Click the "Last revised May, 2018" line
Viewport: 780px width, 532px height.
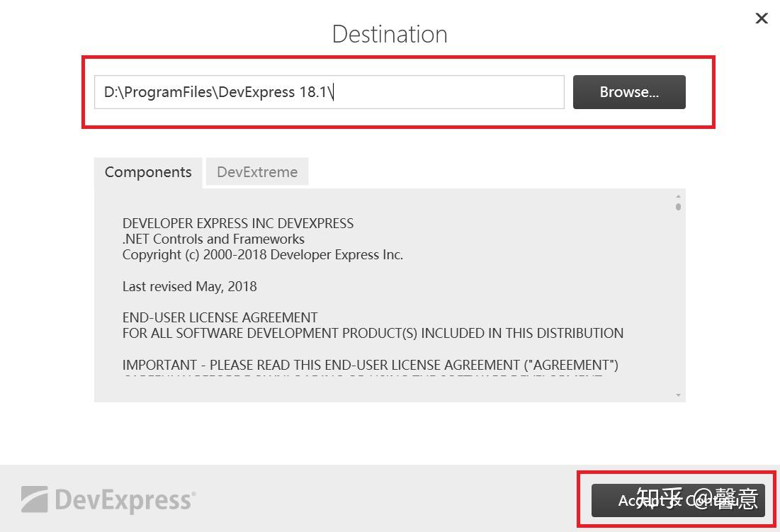pyautogui.click(x=189, y=286)
